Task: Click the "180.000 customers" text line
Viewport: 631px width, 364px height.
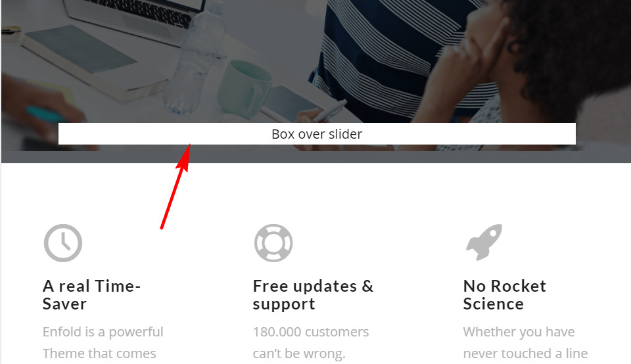Action: coord(311,332)
